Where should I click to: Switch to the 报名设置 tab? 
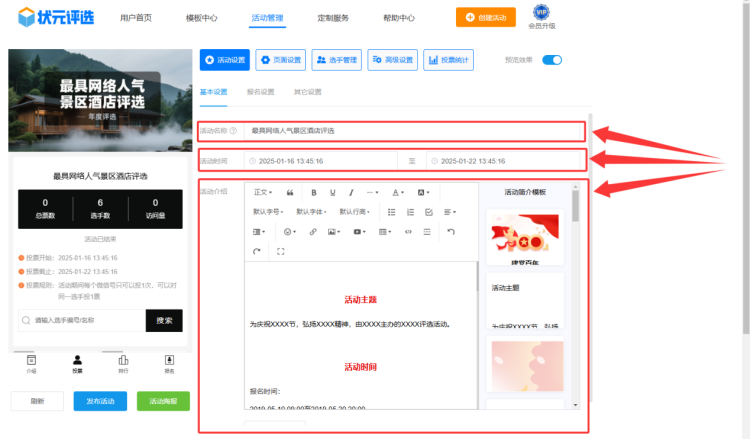260,92
